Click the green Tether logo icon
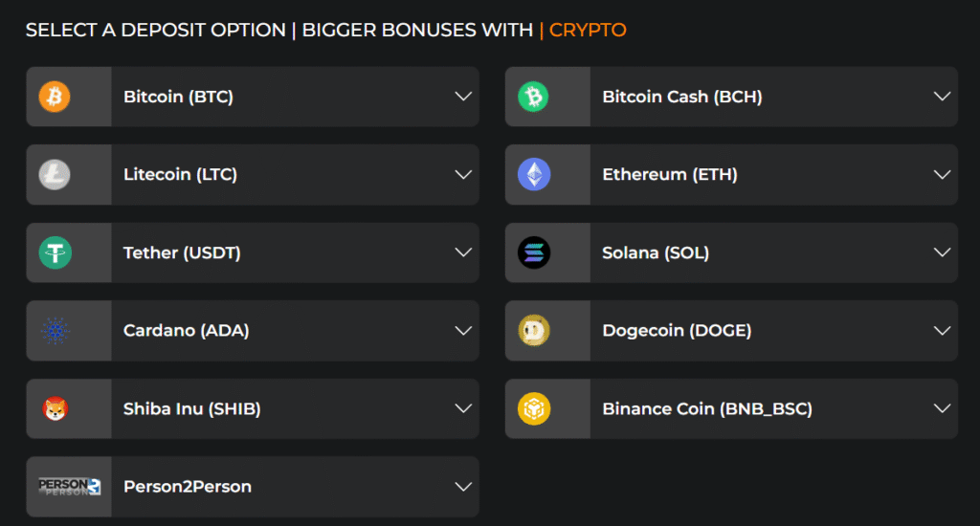The width and height of the screenshot is (980, 526). [x=55, y=252]
